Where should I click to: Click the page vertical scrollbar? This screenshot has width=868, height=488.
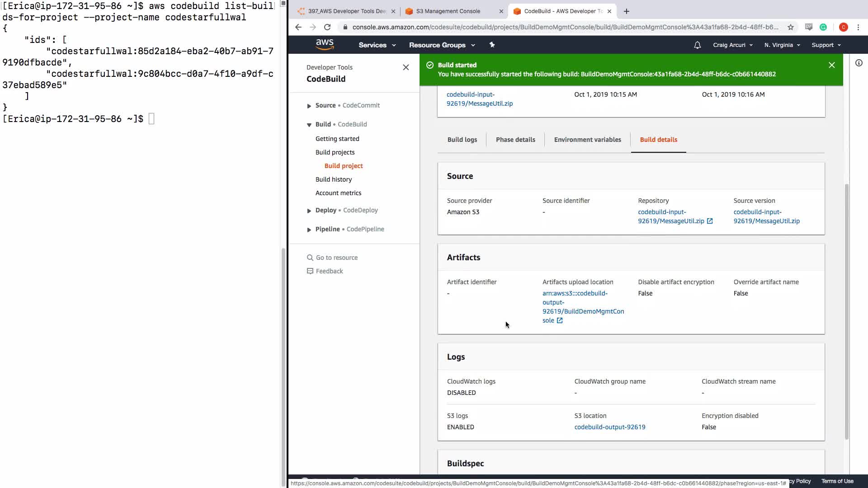pyautogui.click(x=846, y=312)
